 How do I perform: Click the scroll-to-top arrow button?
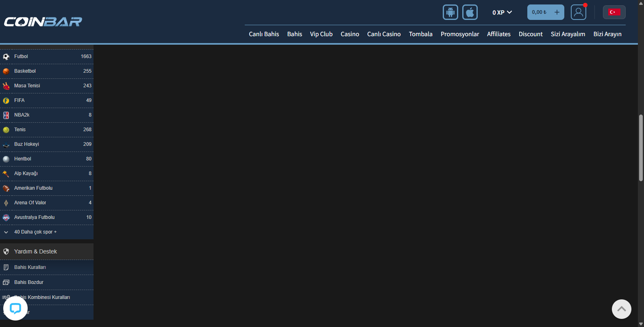point(621,309)
